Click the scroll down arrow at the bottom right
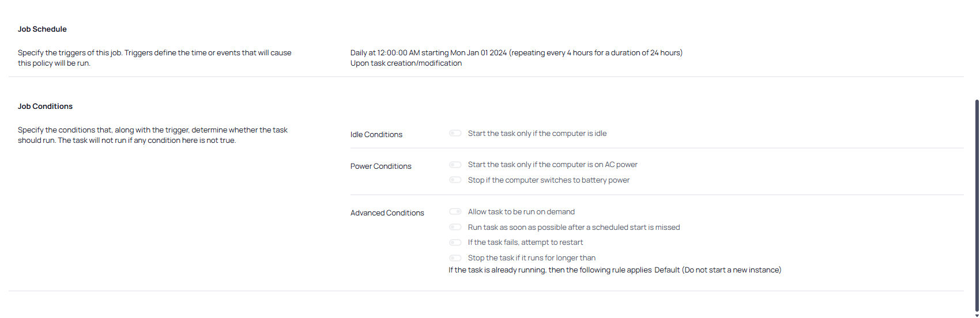Screen dimensions: 980x318 click(977, 315)
